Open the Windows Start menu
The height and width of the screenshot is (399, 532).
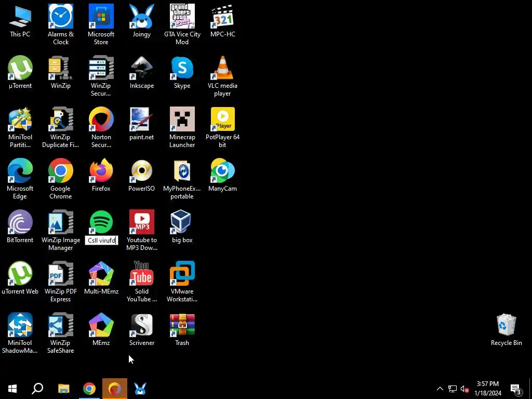pos(12,389)
